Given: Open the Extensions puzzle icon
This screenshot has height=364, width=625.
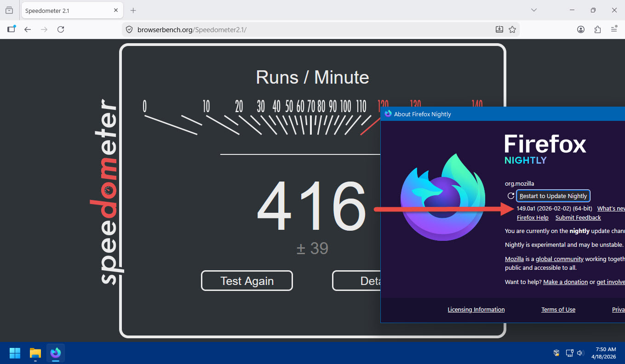Looking at the screenshot, I should pos(597,29).
